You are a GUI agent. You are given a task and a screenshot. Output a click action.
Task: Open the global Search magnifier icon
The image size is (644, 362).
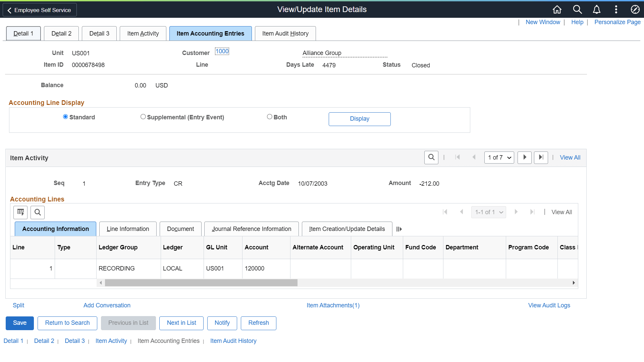(x=577, y=9)
